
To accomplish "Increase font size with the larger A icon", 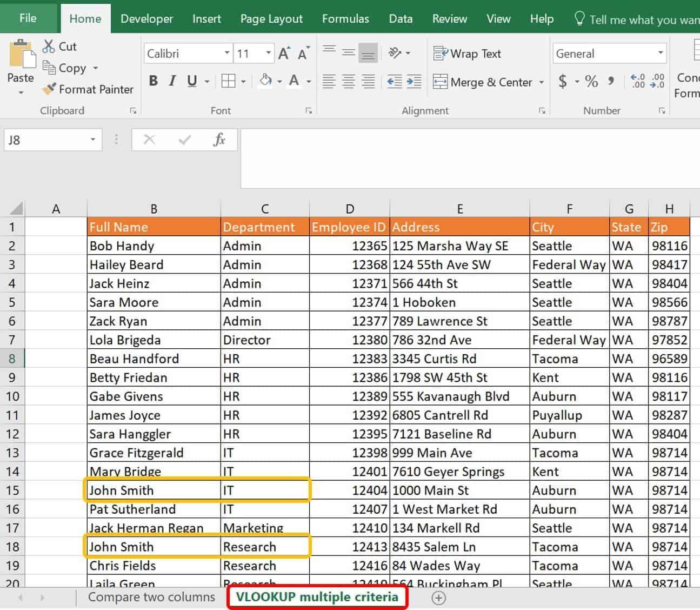I will pos(284,54).
